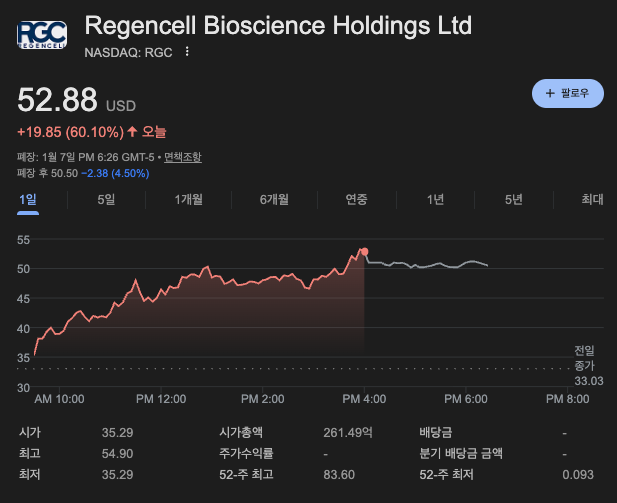Click the AM 10:00 time axis label
Image resolution: width=617 pixels, height=503 pixels.
tap(59, 399)
